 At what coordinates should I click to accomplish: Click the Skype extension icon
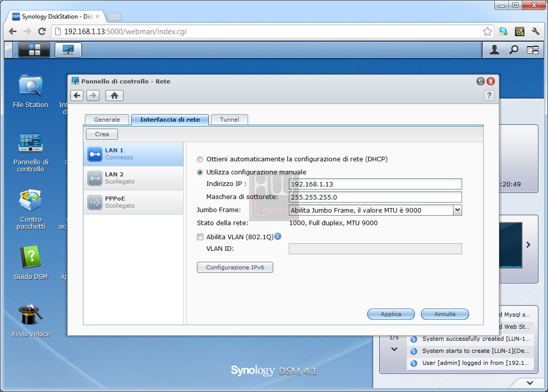click(503, 32)
